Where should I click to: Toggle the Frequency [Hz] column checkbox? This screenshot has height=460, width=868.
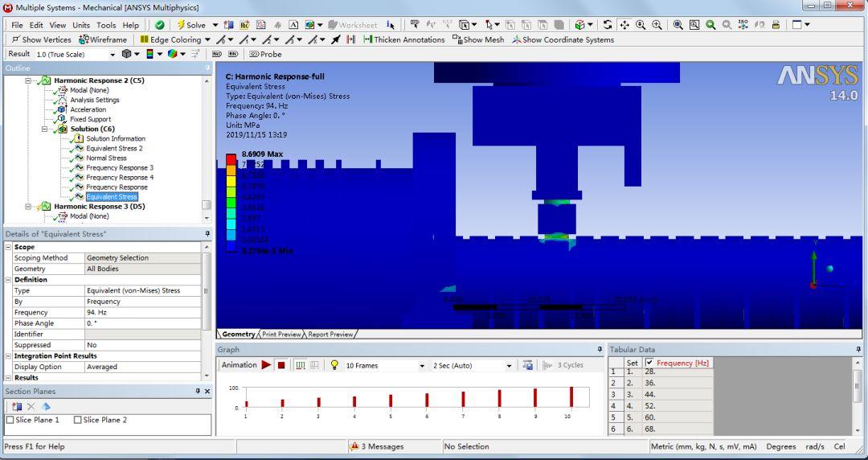(649, 363)
